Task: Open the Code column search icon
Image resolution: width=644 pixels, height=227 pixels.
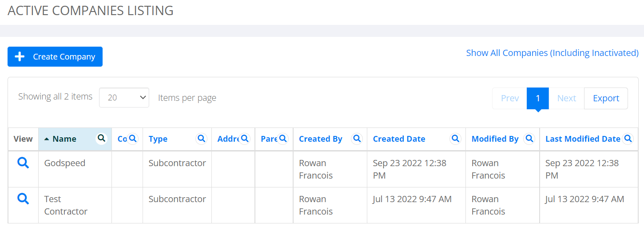Action: point(132,139)
